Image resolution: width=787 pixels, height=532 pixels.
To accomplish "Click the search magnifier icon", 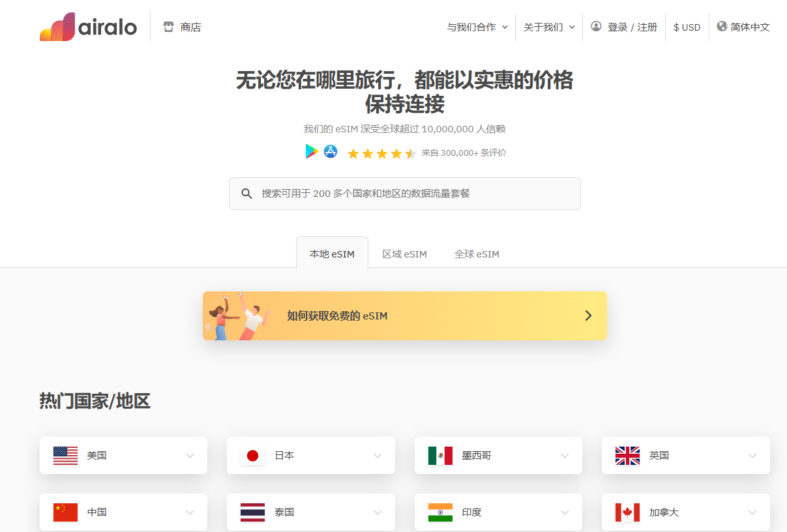I will [246, 194].
